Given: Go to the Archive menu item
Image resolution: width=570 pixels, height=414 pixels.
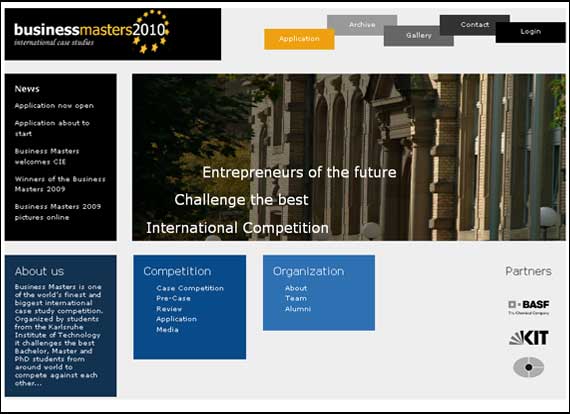Looking at the screenshot, I should click(362, 25).
